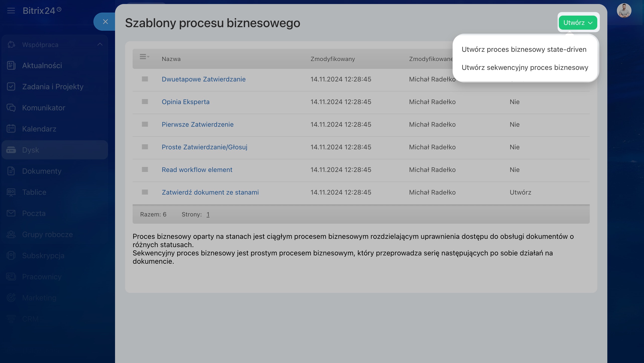This screenshot has width=644, height=363.
Task: Select Utwórz proces biznesowy state-driven
Action: coord(524,50)
